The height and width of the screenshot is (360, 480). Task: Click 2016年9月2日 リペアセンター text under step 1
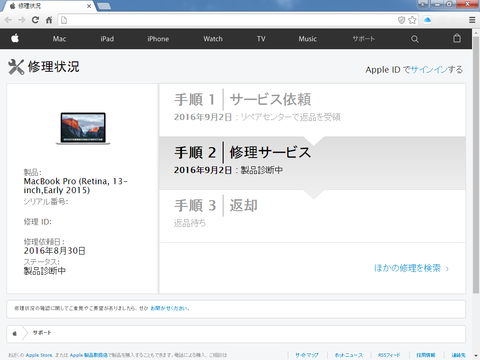257,117
